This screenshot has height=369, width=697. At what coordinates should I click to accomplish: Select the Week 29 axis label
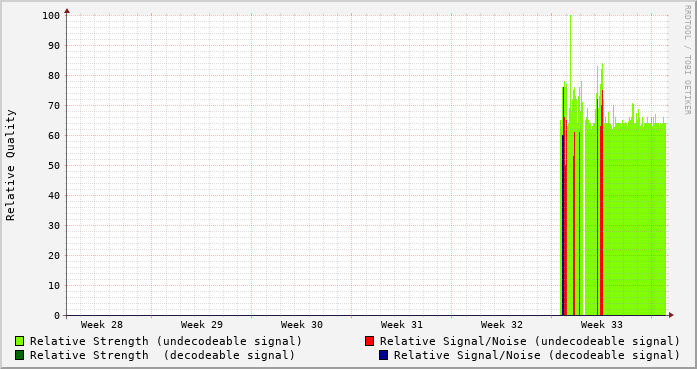[x=202, y=325]
